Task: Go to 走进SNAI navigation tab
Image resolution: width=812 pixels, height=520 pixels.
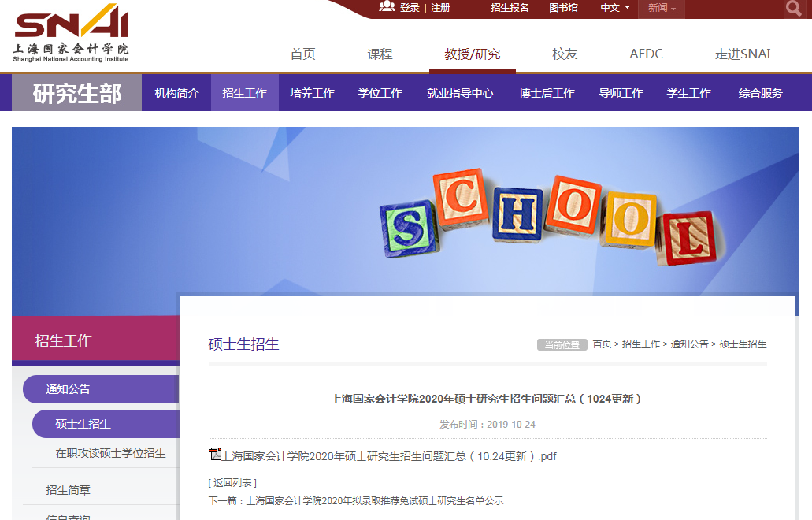Action: [x=742, y=54]
